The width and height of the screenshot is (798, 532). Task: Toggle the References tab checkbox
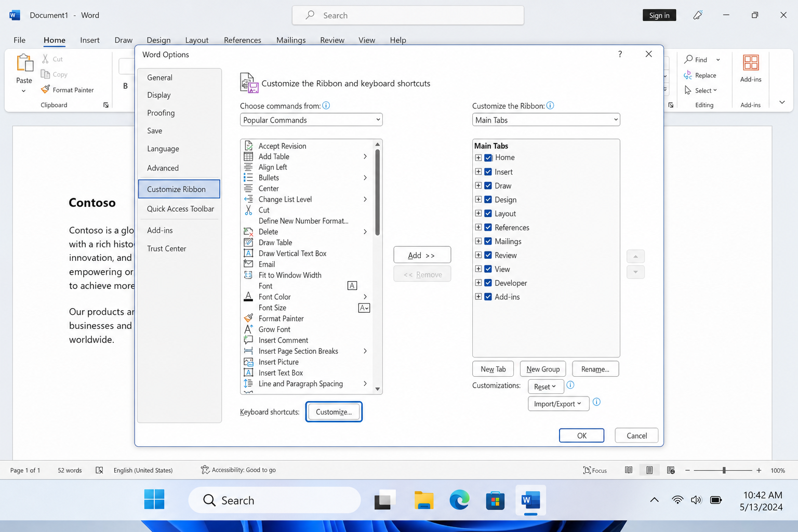pyautogui.click(x=488, y=227)
